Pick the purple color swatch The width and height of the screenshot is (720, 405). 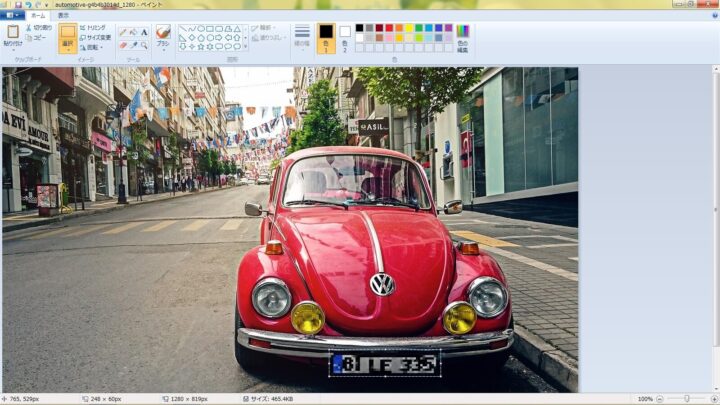pos(449,28)
